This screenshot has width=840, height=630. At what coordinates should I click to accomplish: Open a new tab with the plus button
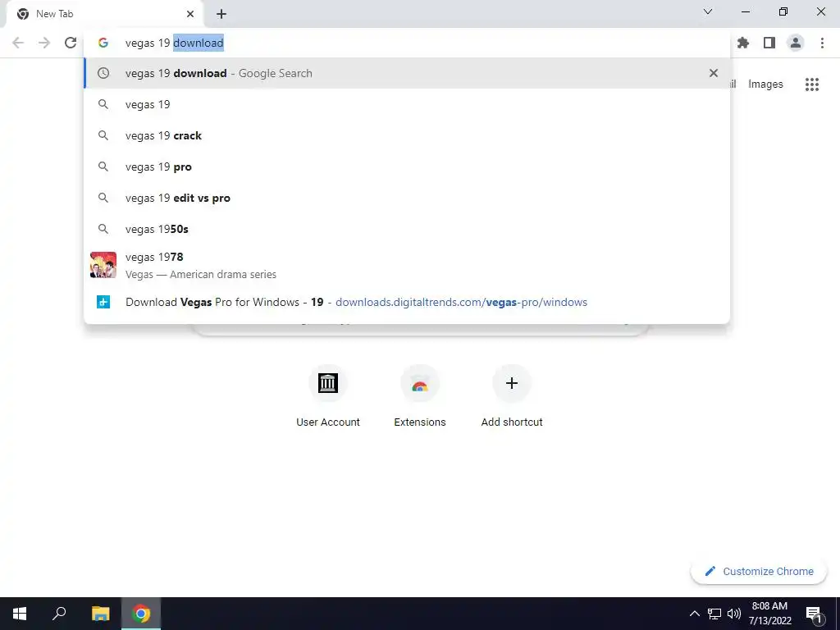tap(221, 14)
